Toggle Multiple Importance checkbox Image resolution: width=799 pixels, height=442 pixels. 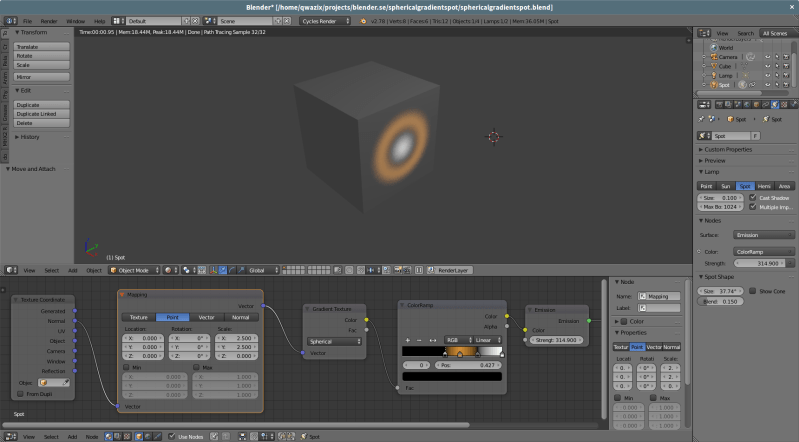coord(753,206)
